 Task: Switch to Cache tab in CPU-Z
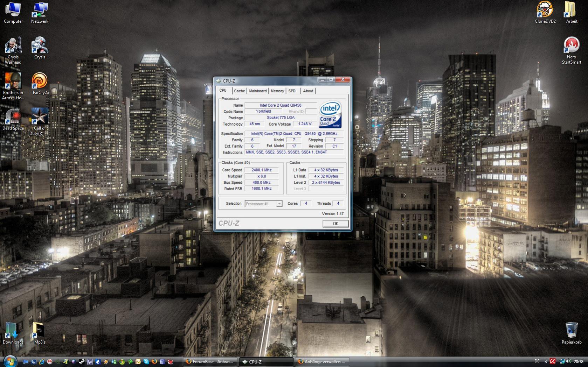[240, 91]
